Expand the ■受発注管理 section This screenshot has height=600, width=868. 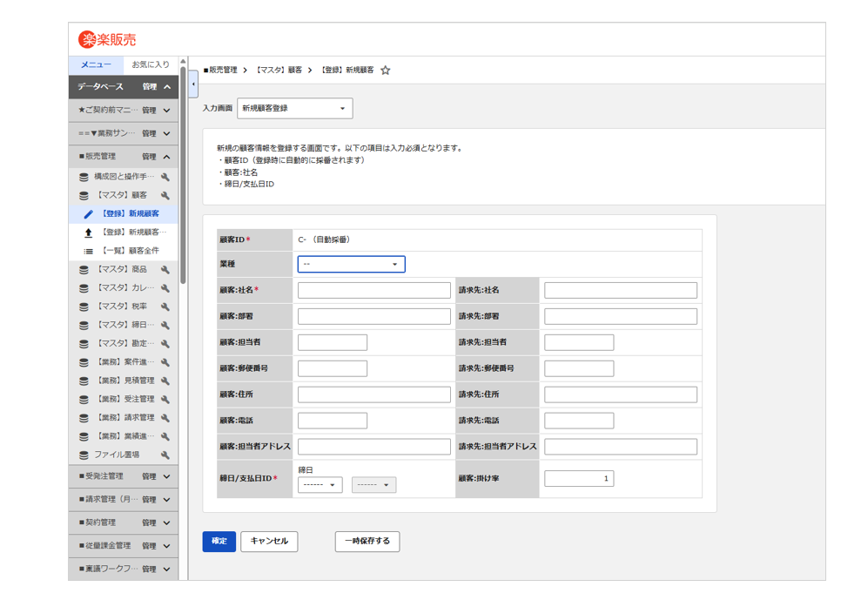pyautogui.click(x=166, y=477)
